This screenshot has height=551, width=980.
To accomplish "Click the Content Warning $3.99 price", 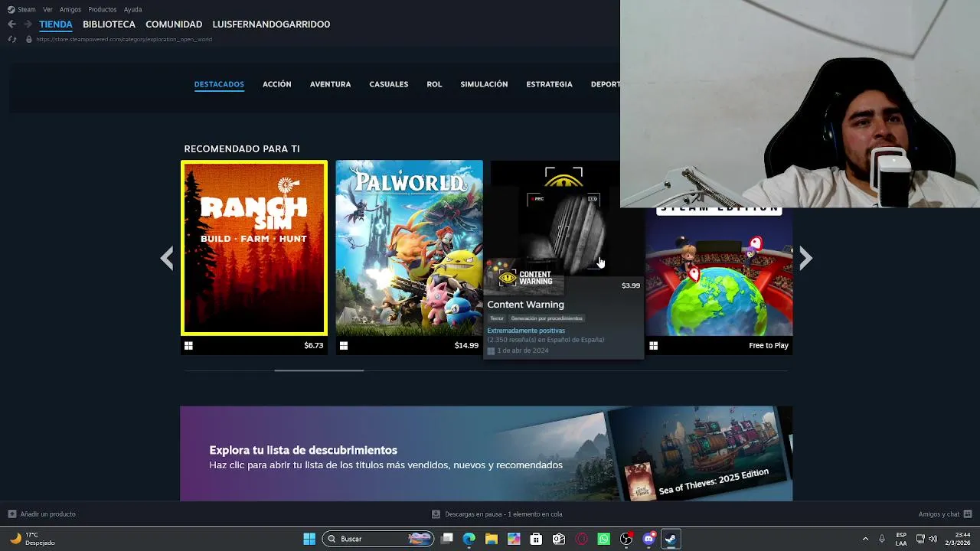I will [631, 285].
